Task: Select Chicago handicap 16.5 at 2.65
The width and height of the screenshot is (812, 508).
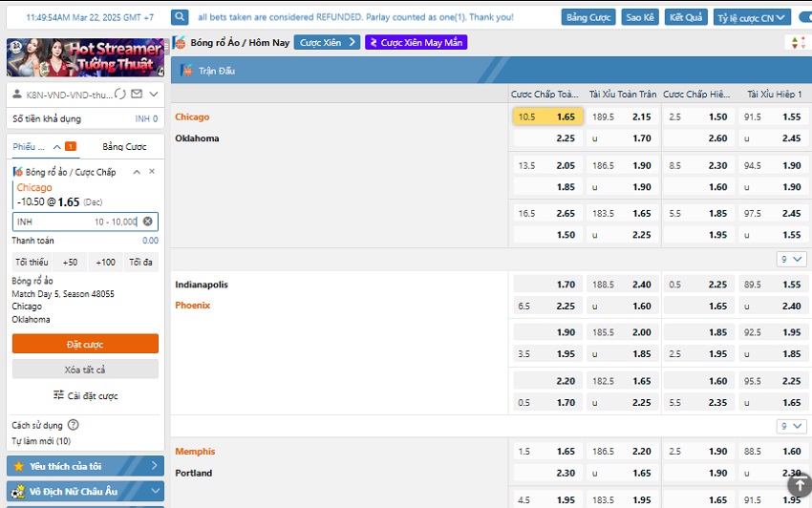Action: coord(548,213)
